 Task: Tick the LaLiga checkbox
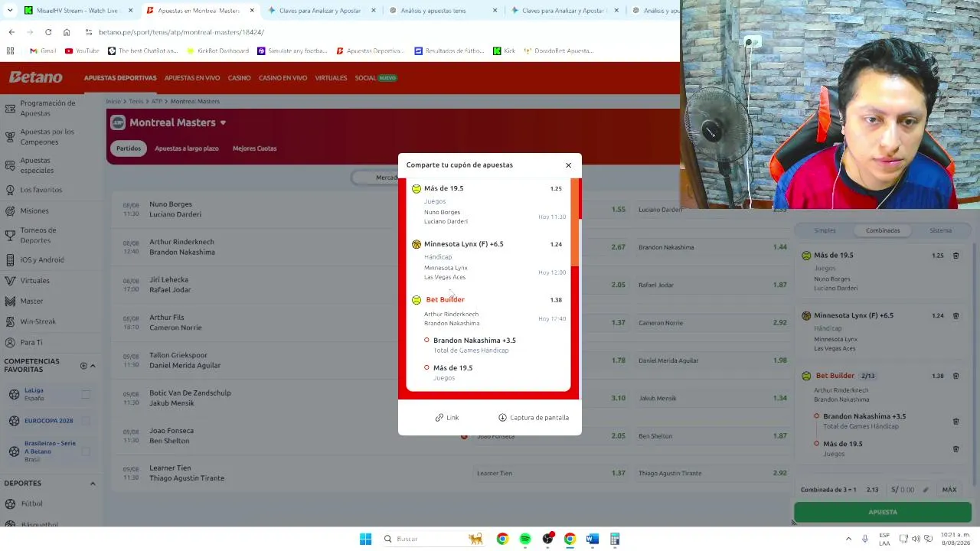[x=86, y=394]
